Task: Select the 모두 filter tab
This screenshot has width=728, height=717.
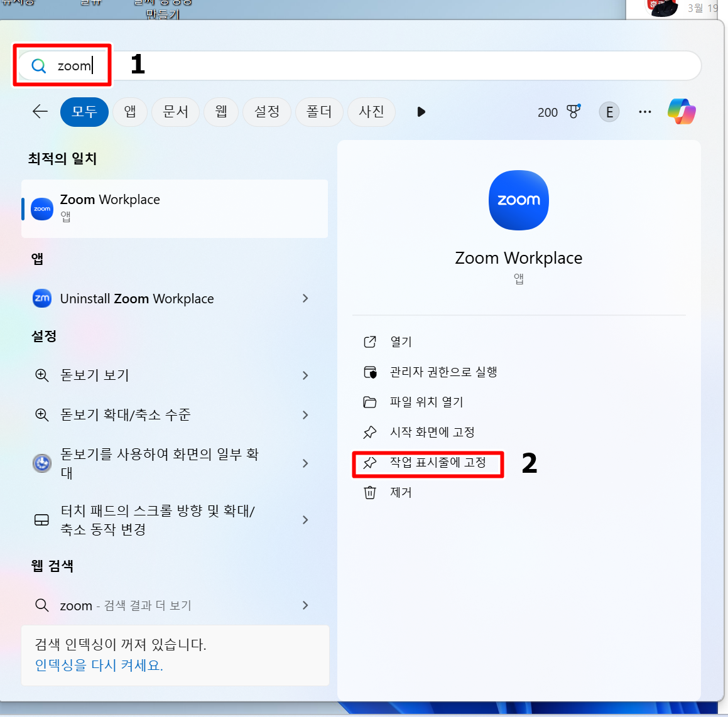Action: 84,112
